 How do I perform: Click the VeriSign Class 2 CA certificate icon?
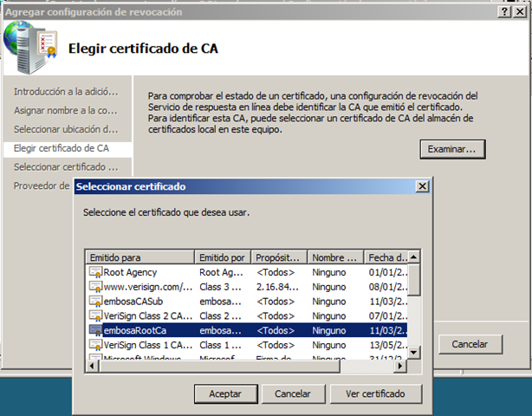click(95, 316)
